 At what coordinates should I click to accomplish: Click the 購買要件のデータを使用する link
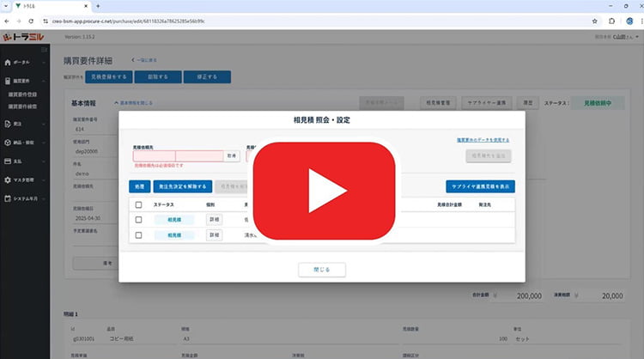click(x=483, y=140)
